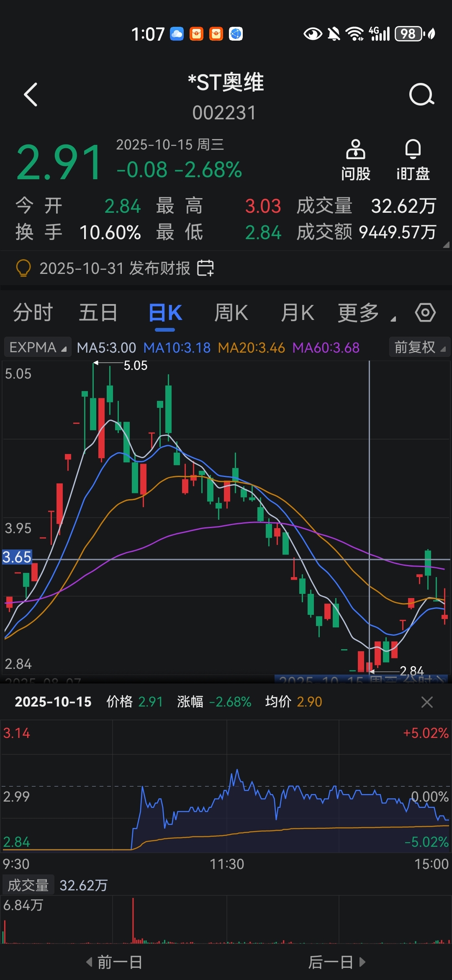The image size is (452, 980).
Task: Tap the battery indicator in status bar
Action: [x=409, y=34]
